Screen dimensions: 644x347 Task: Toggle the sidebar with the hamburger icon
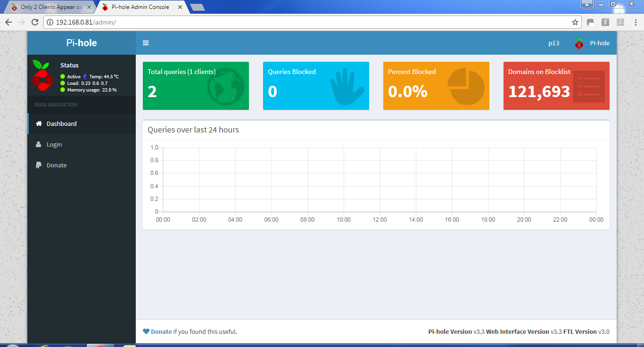pos(146,43)
